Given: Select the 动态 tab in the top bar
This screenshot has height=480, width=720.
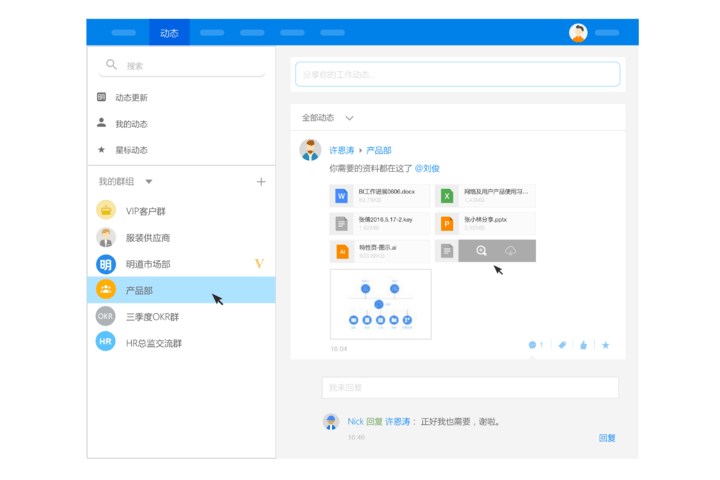Looking at the screenshot, I should (169, 32).
